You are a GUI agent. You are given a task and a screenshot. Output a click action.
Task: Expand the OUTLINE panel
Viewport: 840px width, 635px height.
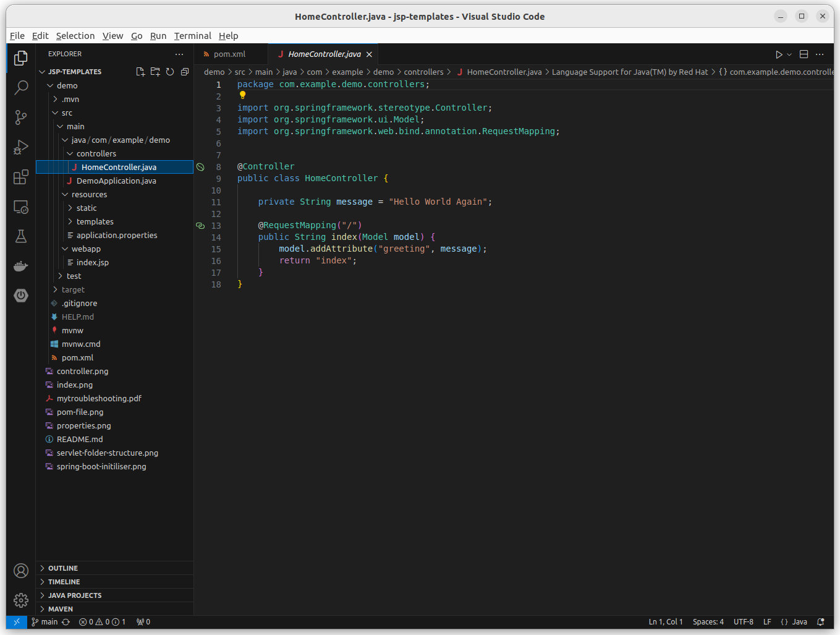pos(114,568)
